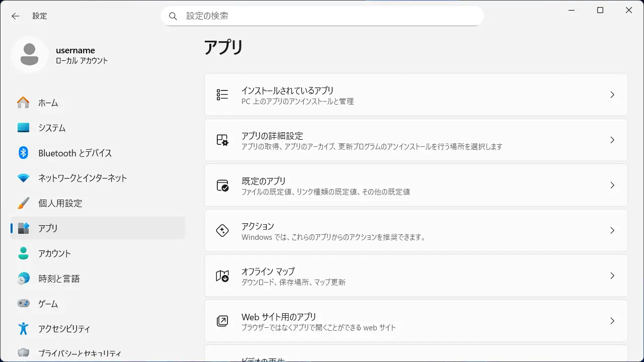This screenshot has height=362, width=644.
Task: Click the back arrow button
Action: [x=16, y=16]
